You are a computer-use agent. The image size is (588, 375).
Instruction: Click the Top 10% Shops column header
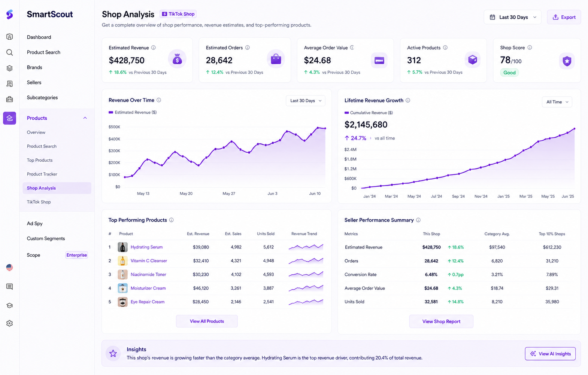point(552,234)
